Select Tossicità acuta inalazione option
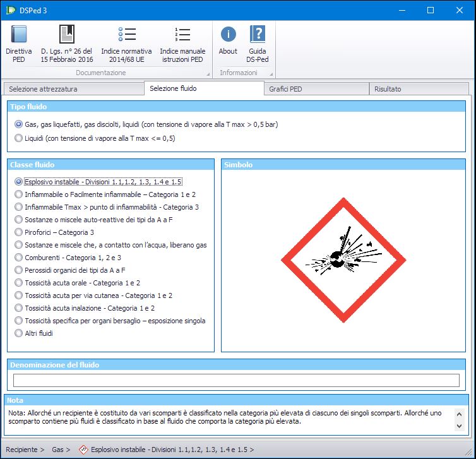The height and width of the screenshot is (459, 476). 85,308
